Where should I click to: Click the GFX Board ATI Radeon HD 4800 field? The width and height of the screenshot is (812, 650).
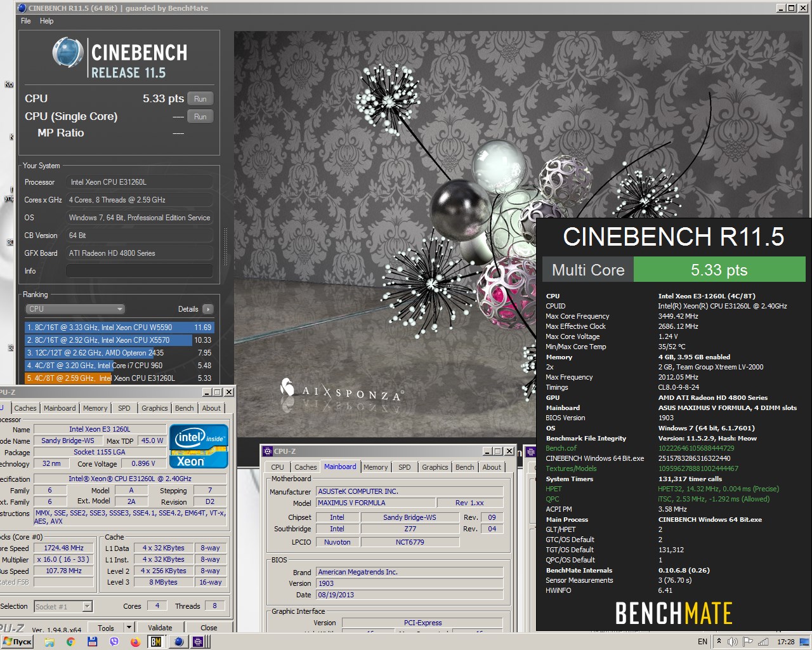(140, 253)
